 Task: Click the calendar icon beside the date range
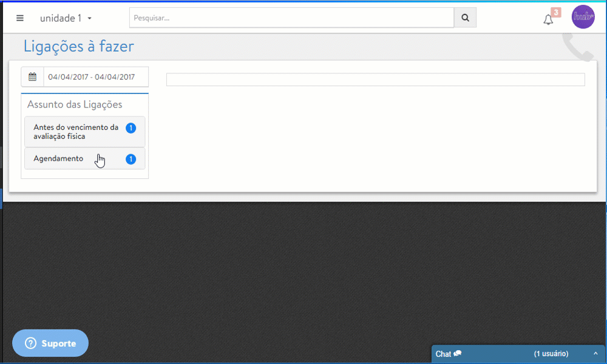click(33, 77)
